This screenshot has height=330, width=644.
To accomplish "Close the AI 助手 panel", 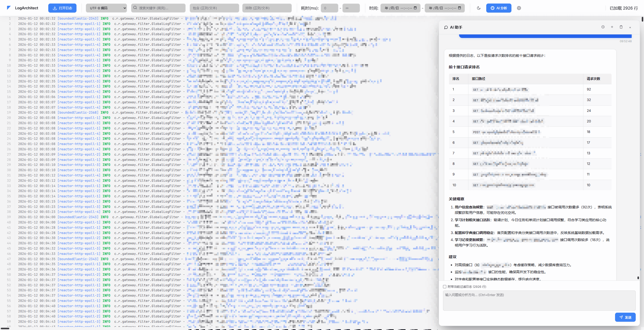I will click(x=630, y=27).
